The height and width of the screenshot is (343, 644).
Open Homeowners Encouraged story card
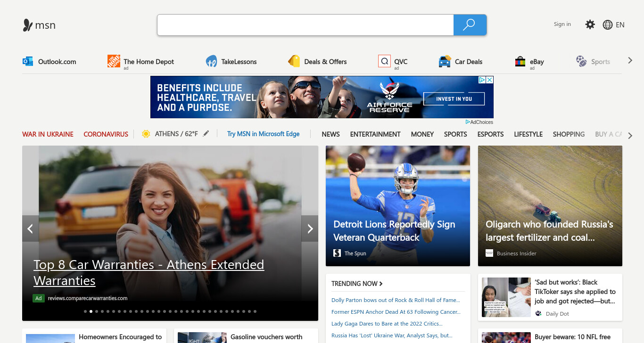click(94, 336)
